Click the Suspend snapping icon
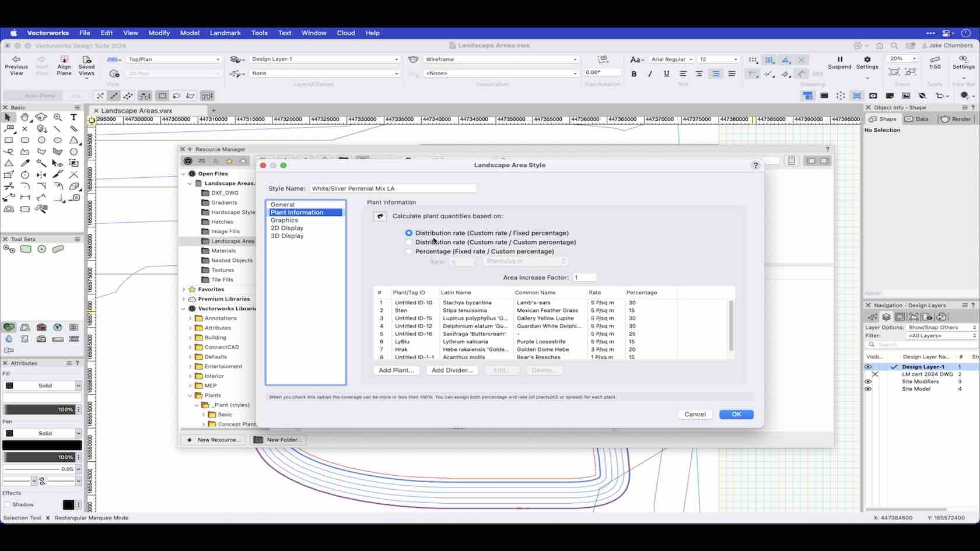The height and width of the screenshot is (551, 980). 840,59
